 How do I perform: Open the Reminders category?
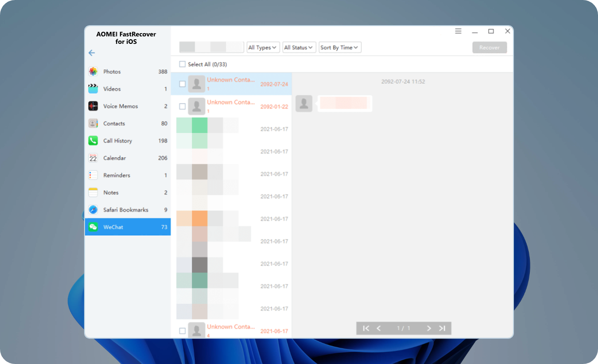[128, 175]
